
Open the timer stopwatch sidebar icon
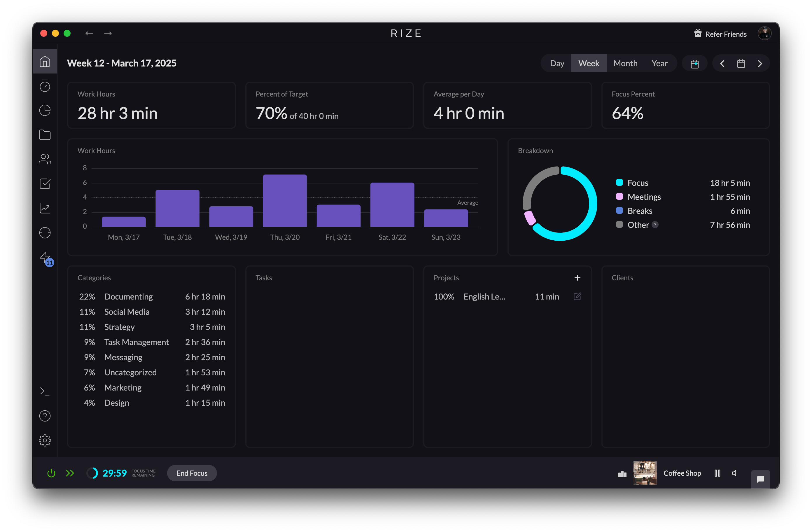point(45,86)
